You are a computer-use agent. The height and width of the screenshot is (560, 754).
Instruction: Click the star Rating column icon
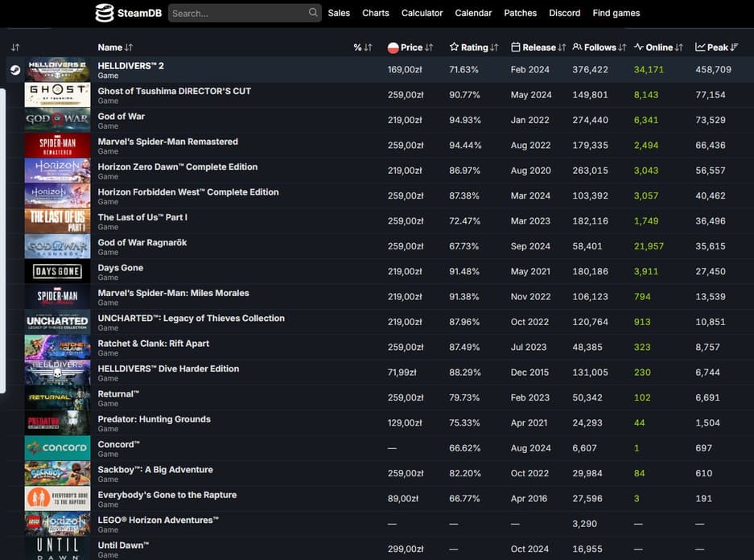point(454,47)
